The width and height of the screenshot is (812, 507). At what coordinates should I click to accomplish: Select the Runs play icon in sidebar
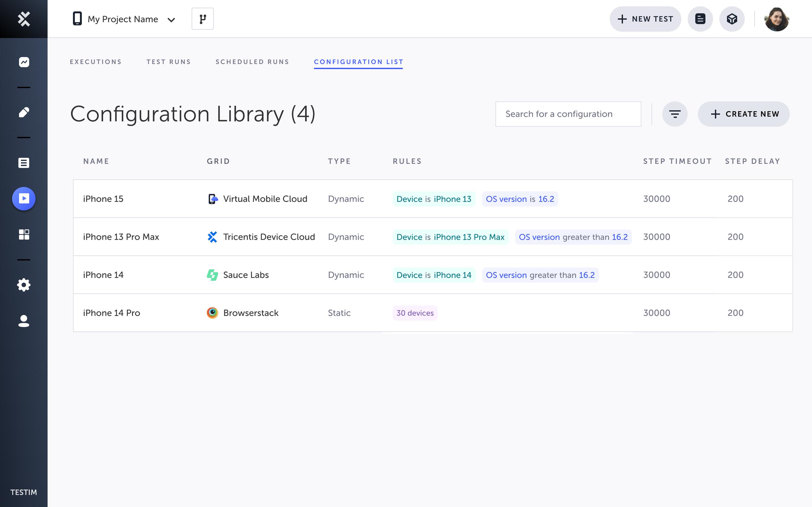(24, 198)
